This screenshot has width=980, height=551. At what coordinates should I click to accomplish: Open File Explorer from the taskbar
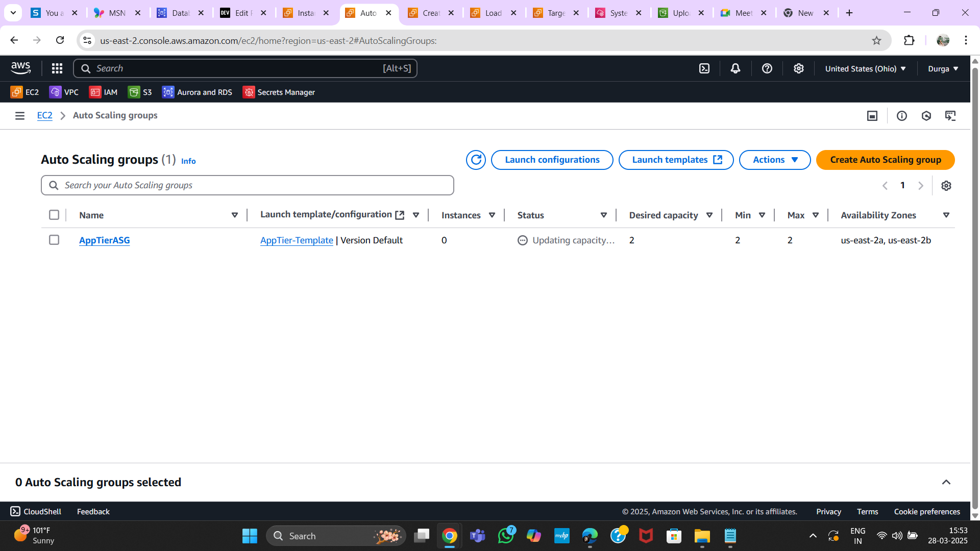(702, 536)
